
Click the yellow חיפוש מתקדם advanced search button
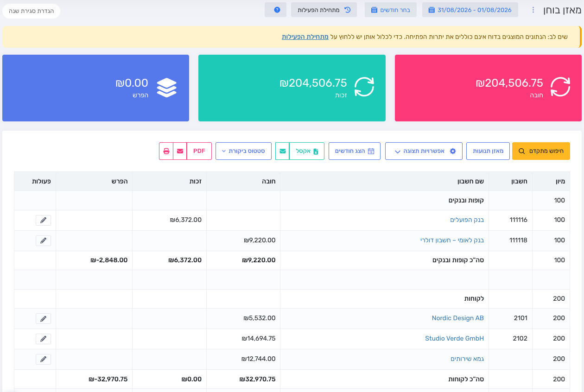(541, 151)
